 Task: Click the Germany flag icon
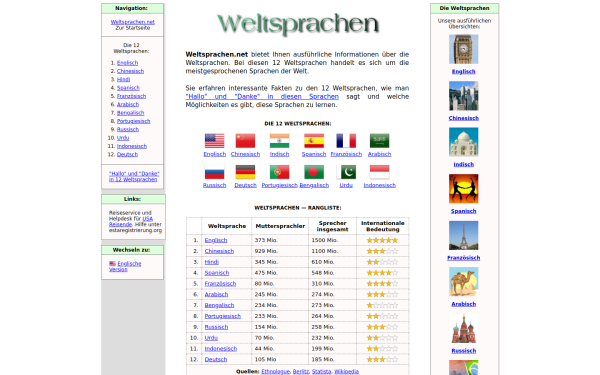pos(245,172)
